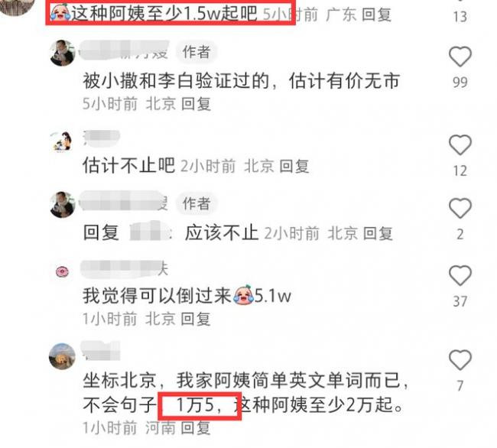Like the '估计不止吧' comment
Image resolution: width=497 pixels, height=448 pixels.
pyautogui.click(x=460, y=144)
